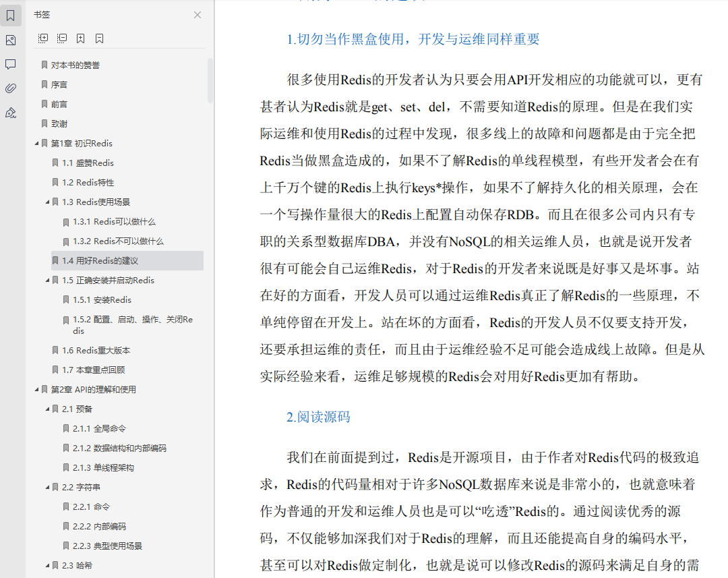Jump to 1.7 本章重点回顾
Viewport: 728px width, 578px height.
pyautogui.click(x=93, y=370)
